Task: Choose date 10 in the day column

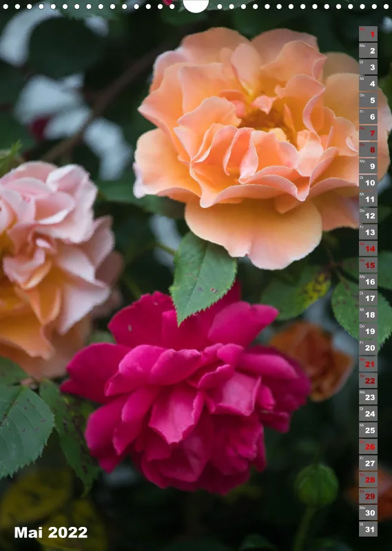Action: [368, 183]
